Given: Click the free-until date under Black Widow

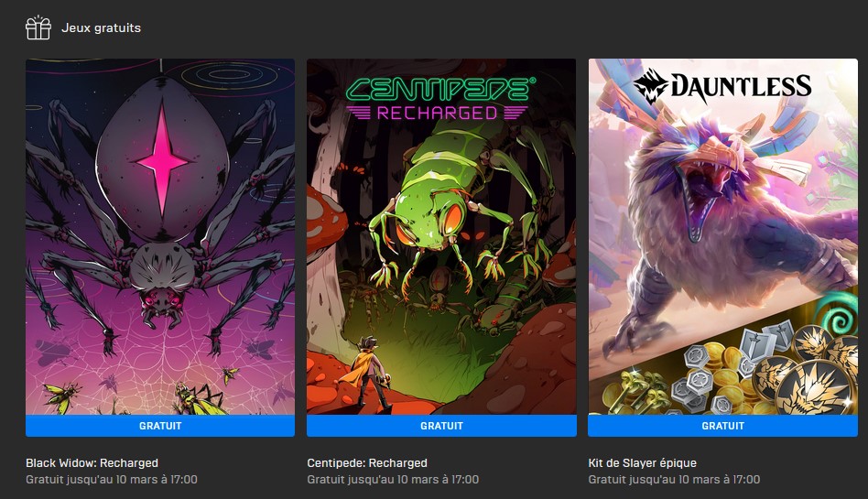Looking at the screenshot, I should 112,479.
